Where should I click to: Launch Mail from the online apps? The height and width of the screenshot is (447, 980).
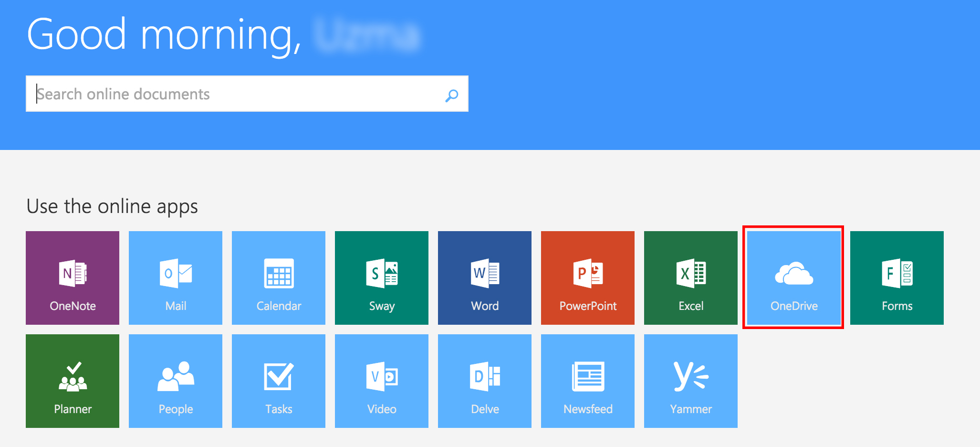point(176,278)
